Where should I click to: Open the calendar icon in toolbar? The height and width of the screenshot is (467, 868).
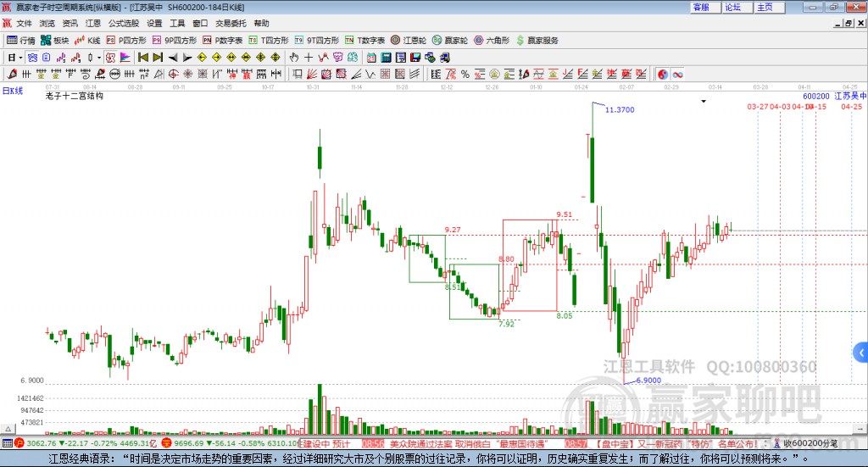[x=371, y=58]
